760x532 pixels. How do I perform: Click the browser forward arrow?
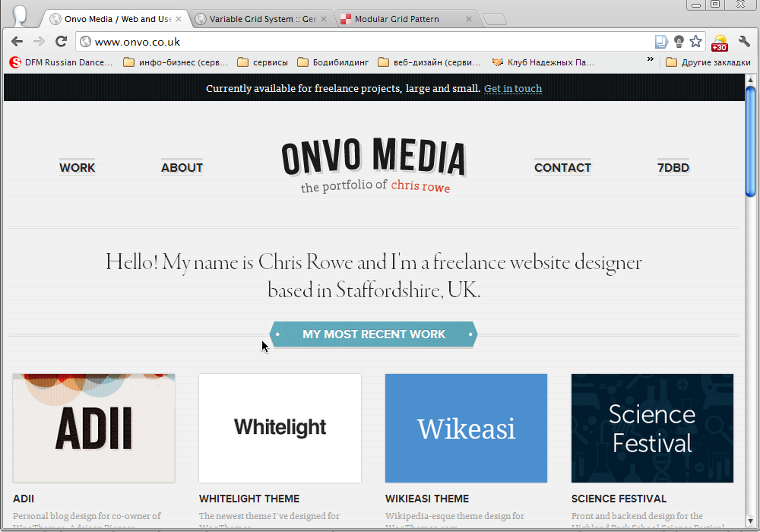point(39,42)
